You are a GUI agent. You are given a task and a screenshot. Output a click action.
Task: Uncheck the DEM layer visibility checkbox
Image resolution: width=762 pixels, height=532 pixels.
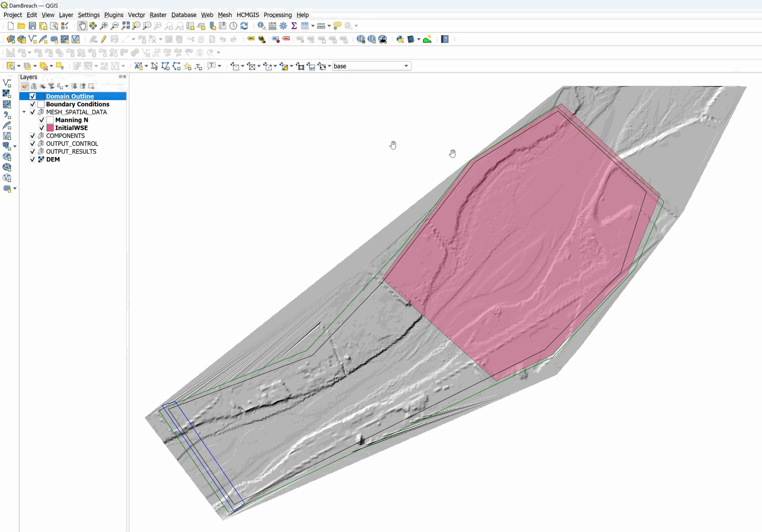(x=32, y=159)
